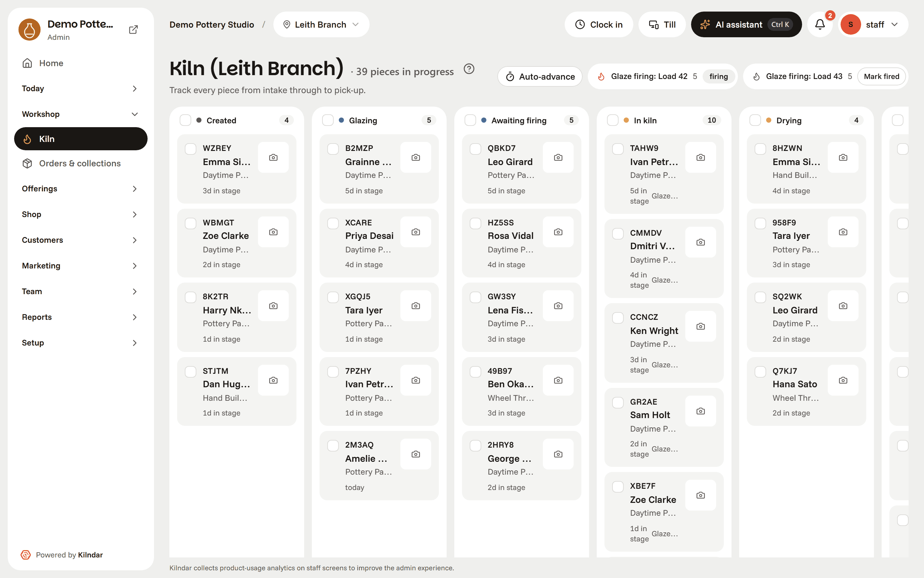Screen dimensions: 924x578
Task: Click camera icon on Q7KJ7 Hana Sato card
Action: pos(843,381)
